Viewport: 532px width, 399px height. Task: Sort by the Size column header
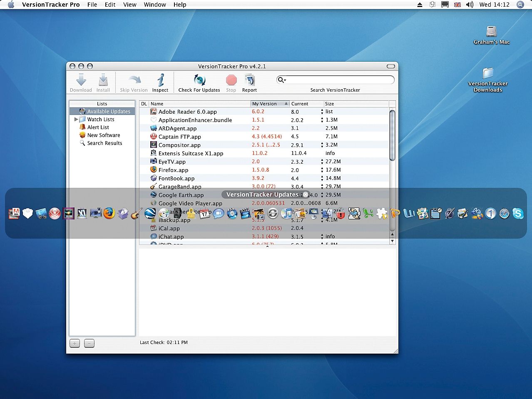pyautogui.click(x=356, y=104)
